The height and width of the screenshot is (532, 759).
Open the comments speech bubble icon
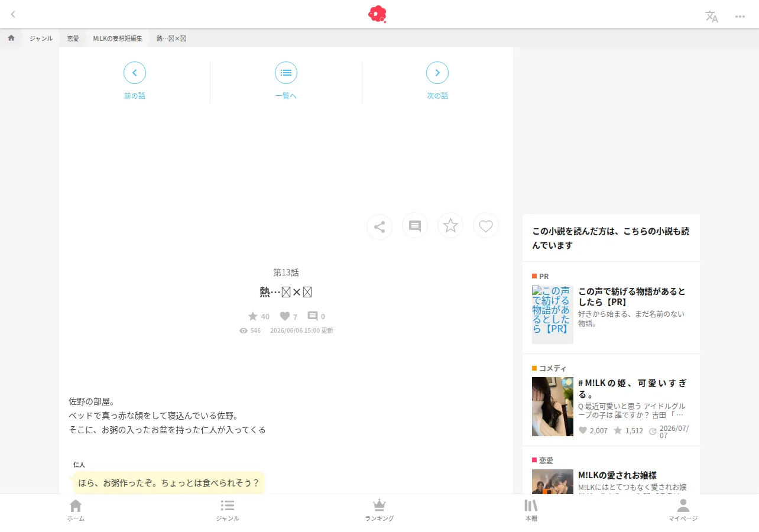coord(415,226)
